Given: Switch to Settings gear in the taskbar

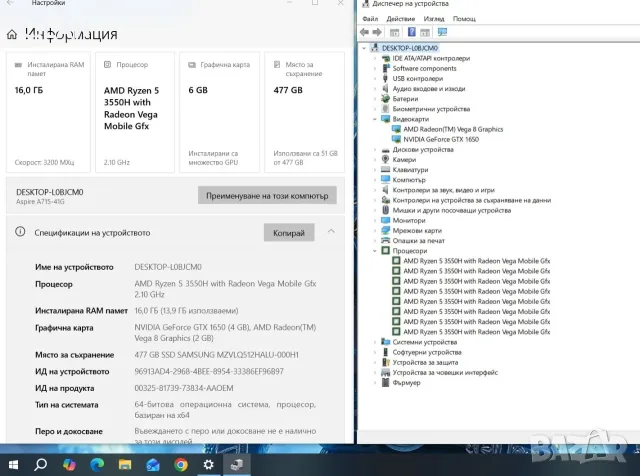Looking at the screenshot, I should click(x=209, y=465).
